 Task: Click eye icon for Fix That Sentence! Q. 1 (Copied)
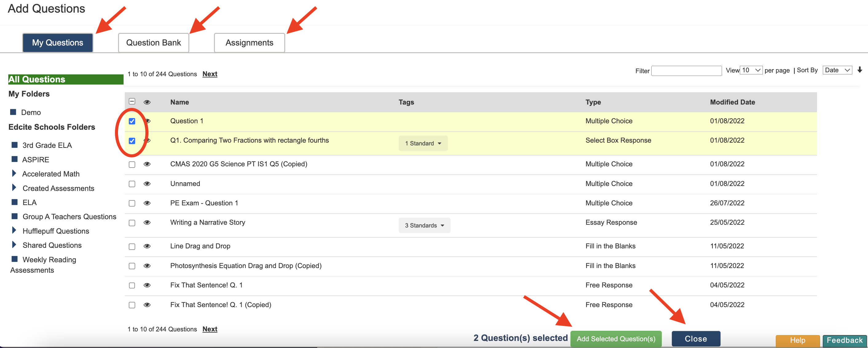coord(147,305)
